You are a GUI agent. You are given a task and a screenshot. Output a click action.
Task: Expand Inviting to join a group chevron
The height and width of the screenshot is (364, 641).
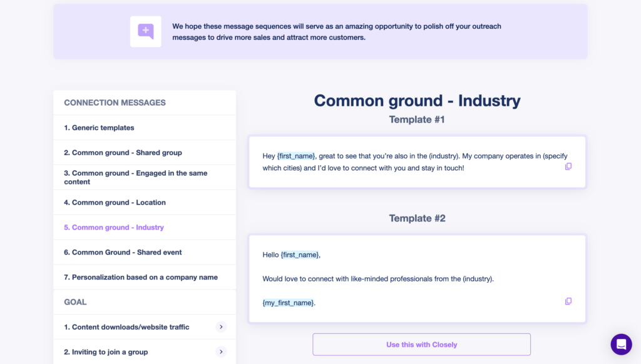[221, 351]
